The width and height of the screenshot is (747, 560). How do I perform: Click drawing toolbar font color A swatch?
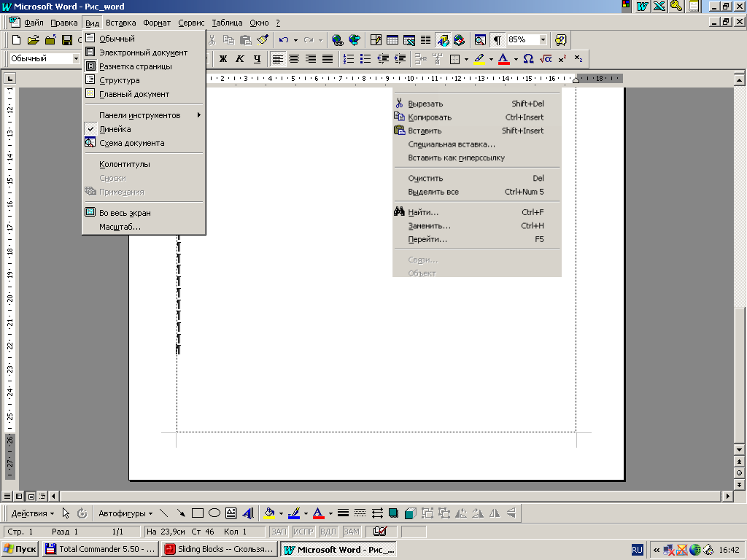click(318, 513)
